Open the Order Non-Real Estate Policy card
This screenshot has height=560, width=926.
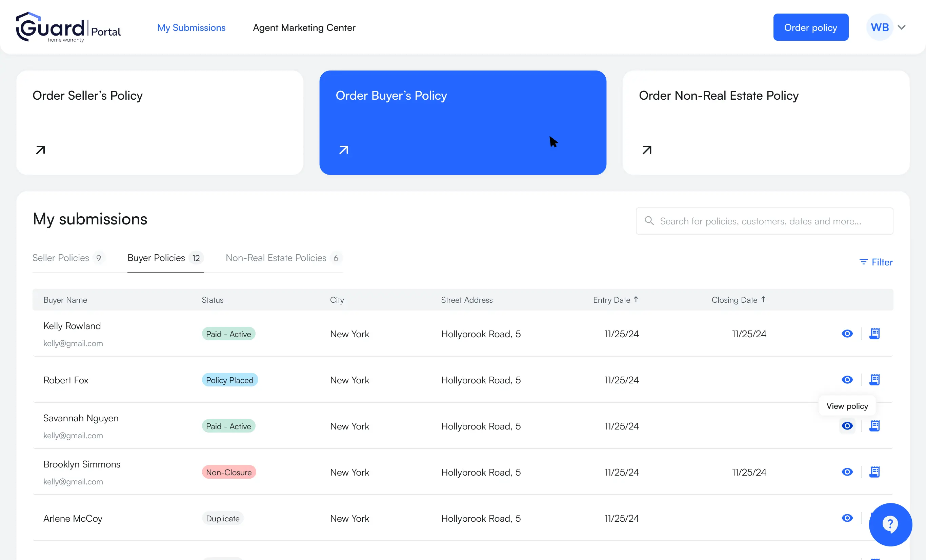coord(766,122)
